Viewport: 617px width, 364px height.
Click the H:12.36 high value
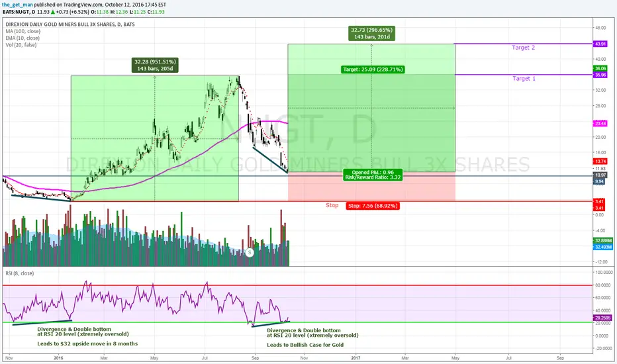(x=119, y=12)
